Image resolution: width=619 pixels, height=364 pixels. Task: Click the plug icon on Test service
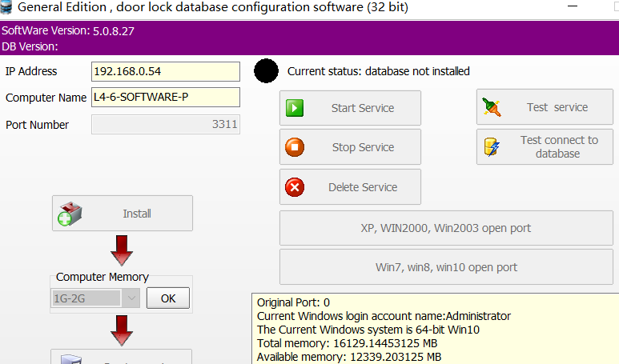[x=492, y=107]
